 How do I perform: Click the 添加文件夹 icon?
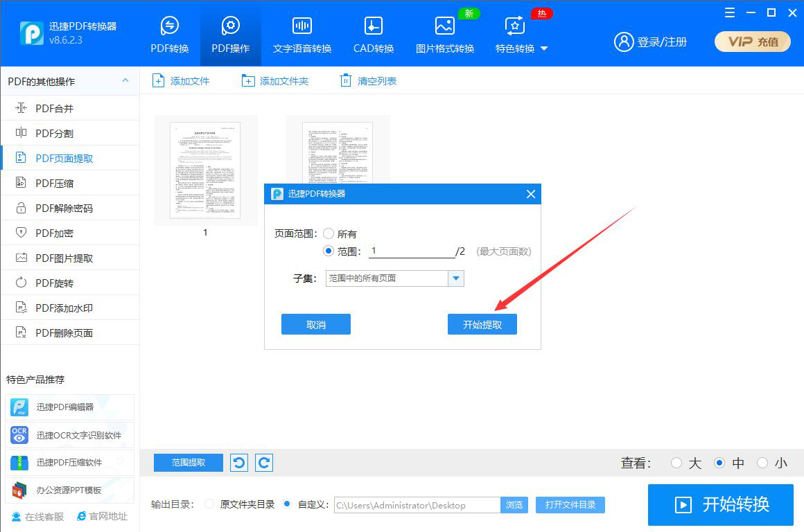248,81
